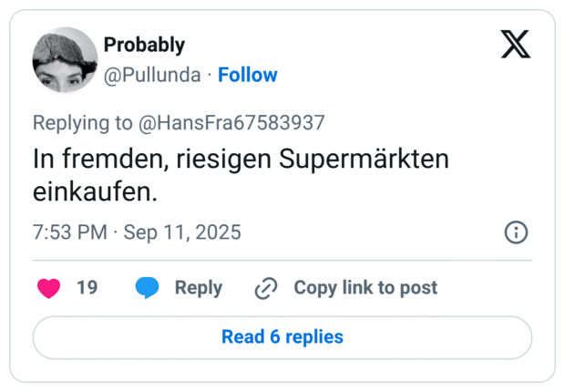The width and height of the screenshot is (565, 392).
Task: Click the tweet text about Supermärkten
Action: (x=241, y=175)
